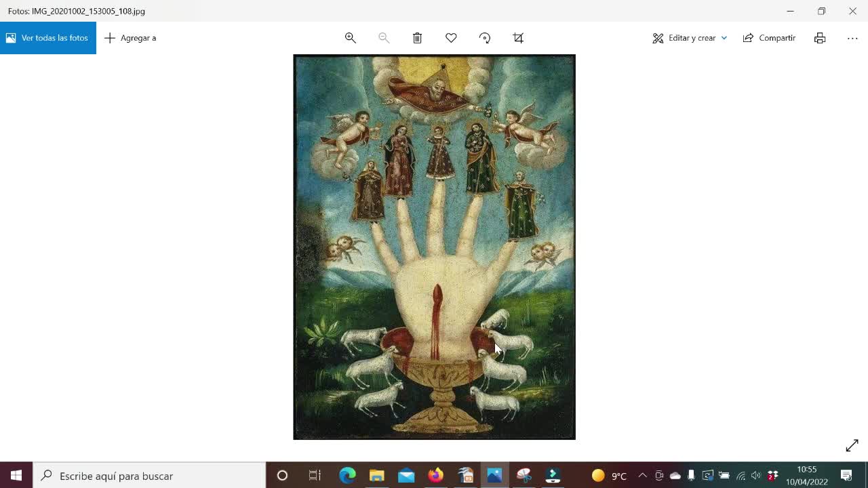Image resolution: width=868 pixels, height=488 pixels.
Task: Select the Photos app taskbar icon
Action: pos(494,476)
